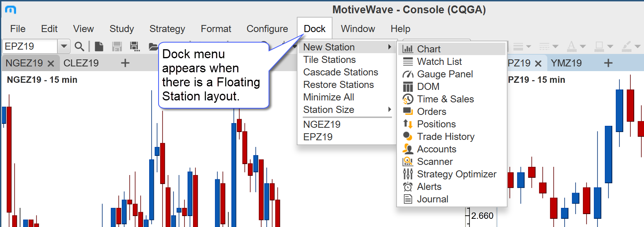Choose Alerts in the station list

point(429,186)
